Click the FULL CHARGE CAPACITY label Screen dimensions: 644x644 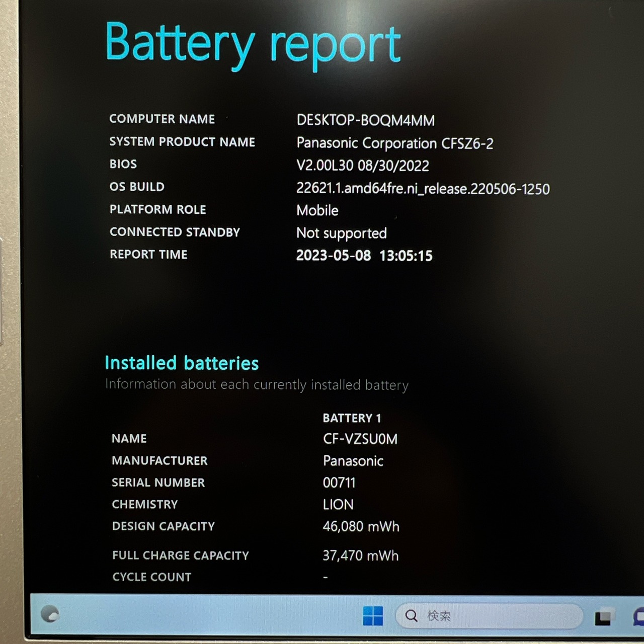[x=180, y=555]
